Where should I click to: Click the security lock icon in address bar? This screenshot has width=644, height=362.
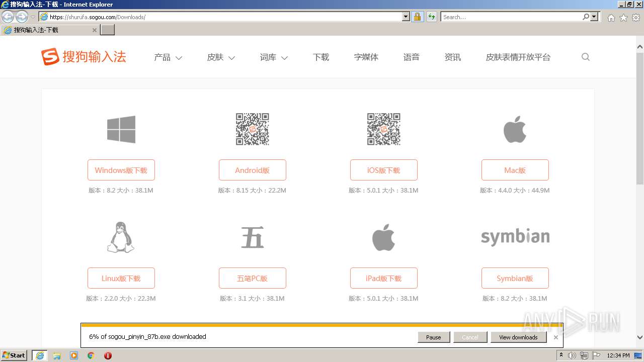coord(417,17)
